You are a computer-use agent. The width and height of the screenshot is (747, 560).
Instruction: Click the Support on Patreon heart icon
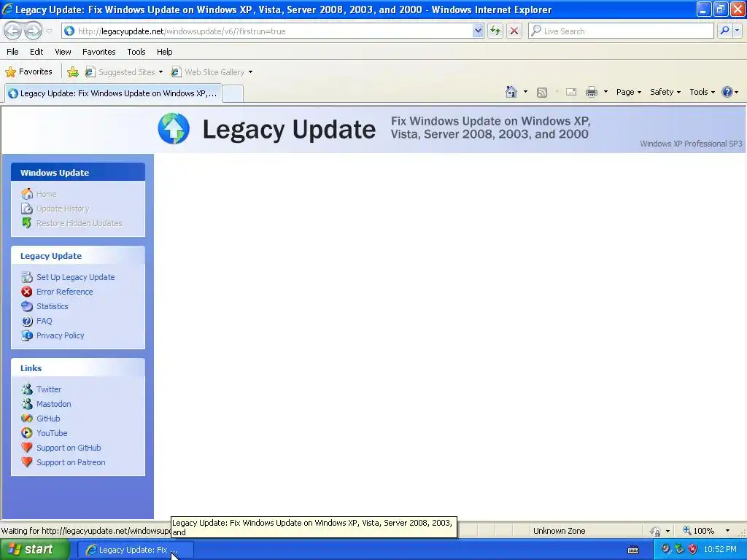coord(27,462)
